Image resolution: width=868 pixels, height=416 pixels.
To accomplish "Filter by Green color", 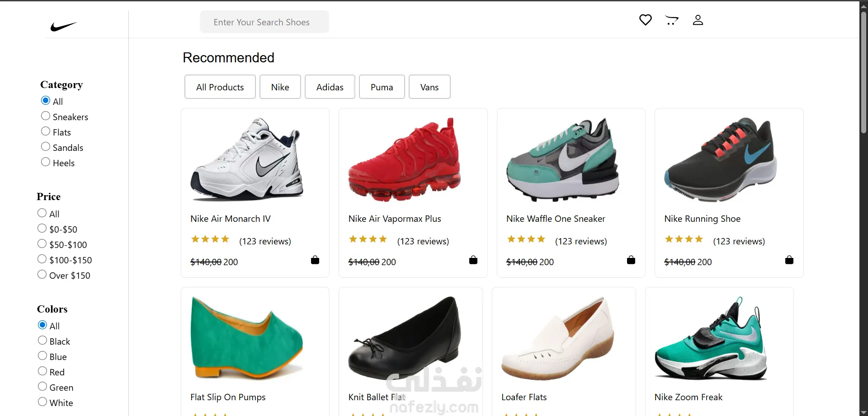I will click(42, 386).
